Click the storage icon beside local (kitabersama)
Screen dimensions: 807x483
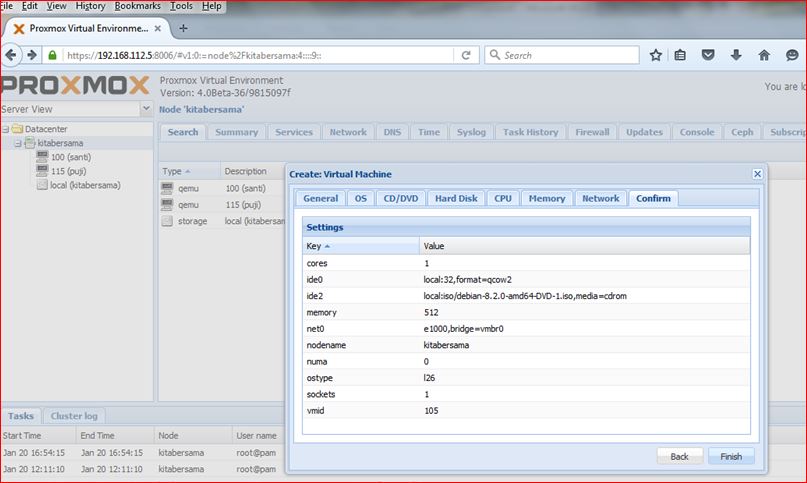pos(42,185)
